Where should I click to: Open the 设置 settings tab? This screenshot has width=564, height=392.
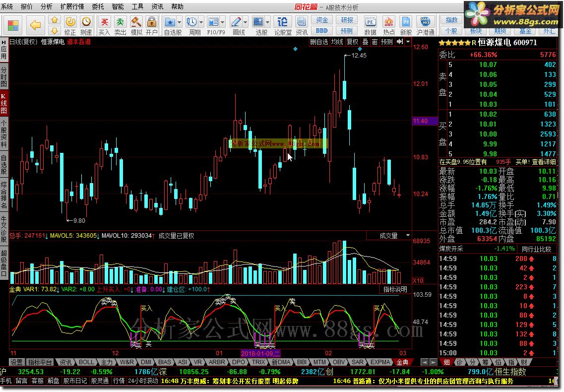click(16, 362)
